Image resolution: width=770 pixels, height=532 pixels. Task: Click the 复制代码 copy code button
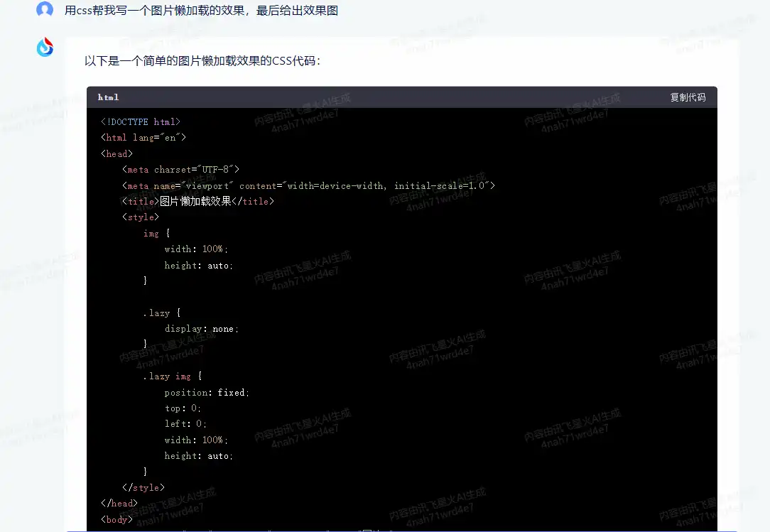click(688, 97)
